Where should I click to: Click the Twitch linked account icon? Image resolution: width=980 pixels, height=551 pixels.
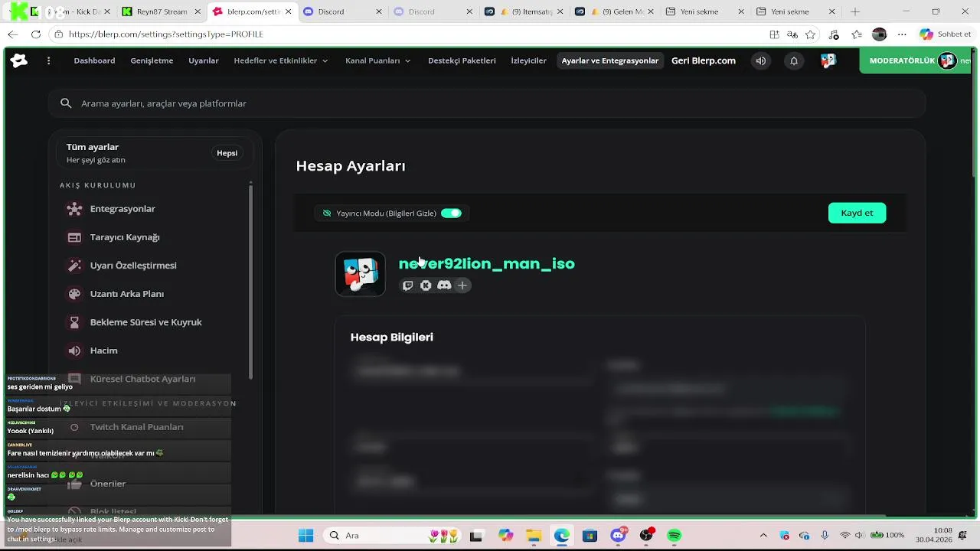click(407, 285)
